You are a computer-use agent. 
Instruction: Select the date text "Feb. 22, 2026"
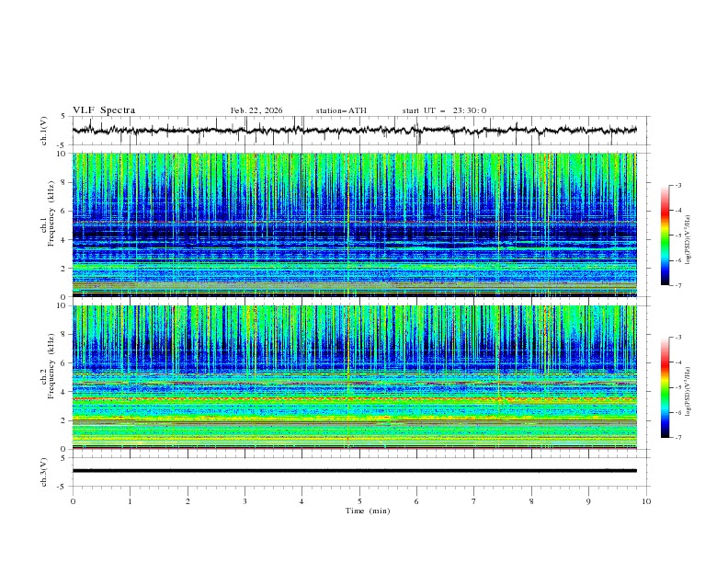256,110
